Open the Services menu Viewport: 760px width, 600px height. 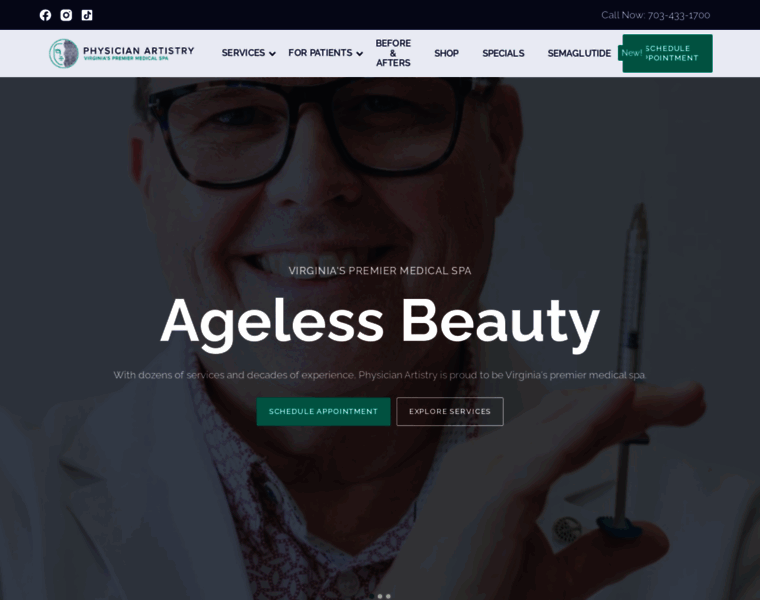[243, 53]
